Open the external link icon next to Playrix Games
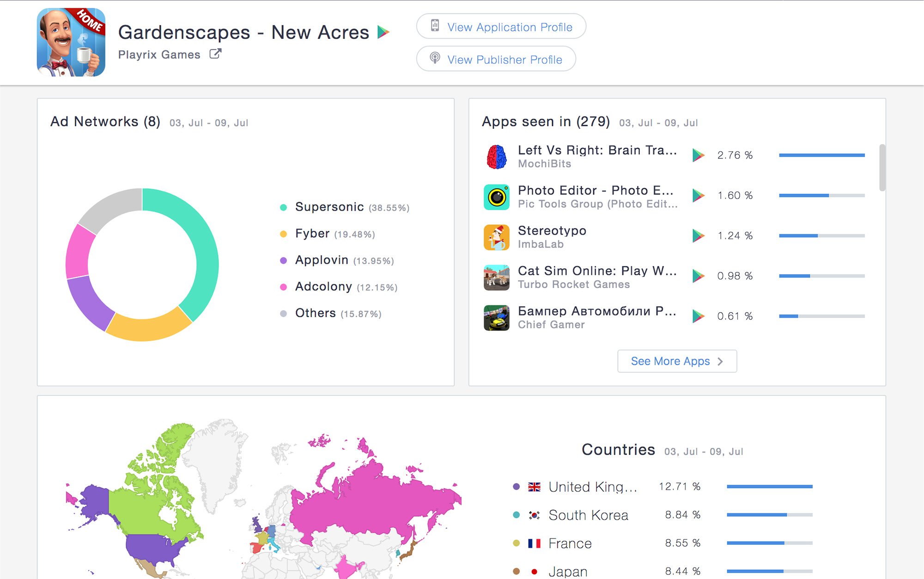The width and height of the screenshot is (924, 579). click(x=215, y=54)
